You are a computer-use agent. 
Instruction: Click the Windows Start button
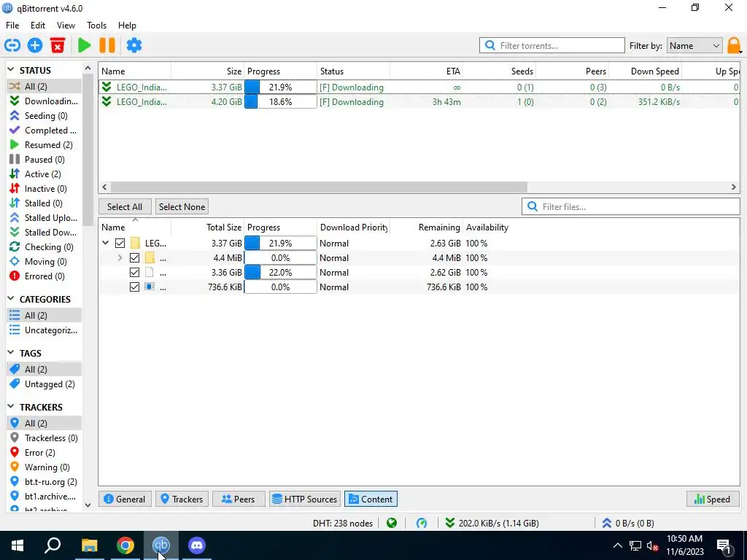[18, 545]
